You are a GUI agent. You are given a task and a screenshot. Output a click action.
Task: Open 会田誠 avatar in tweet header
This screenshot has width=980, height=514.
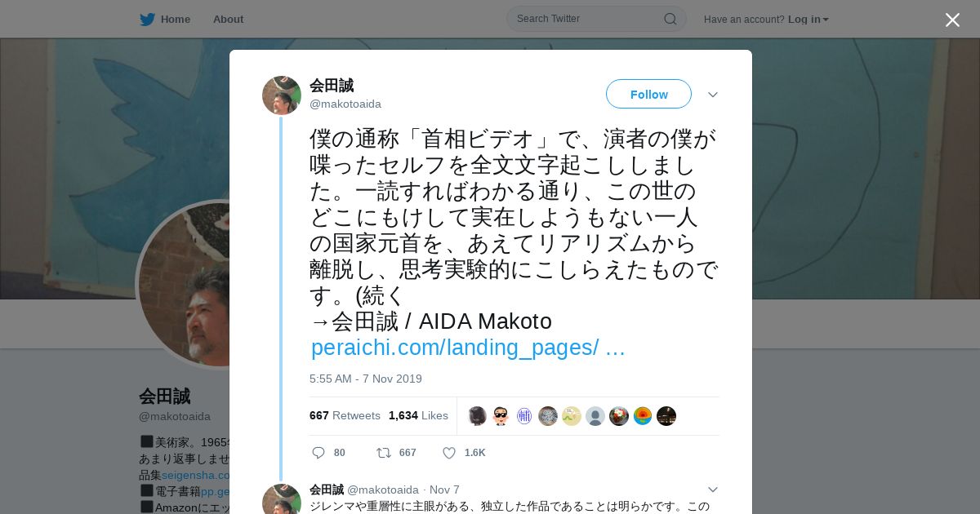tap(282, 95)
